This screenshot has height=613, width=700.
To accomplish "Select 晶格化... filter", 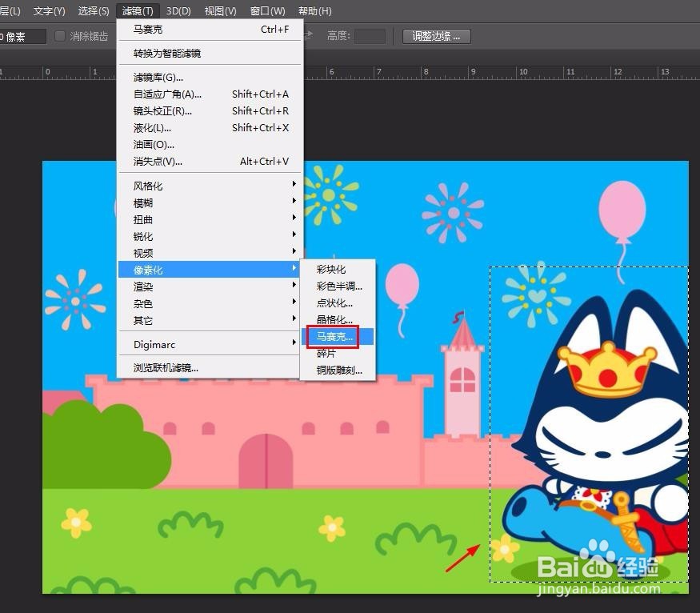I will [338, 319].
